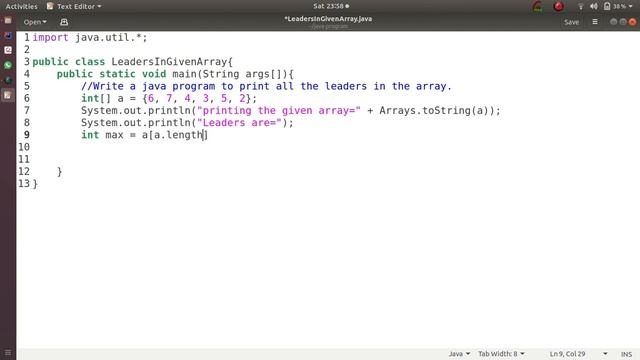Click the Open file dropdown button

tap(35, 22)
